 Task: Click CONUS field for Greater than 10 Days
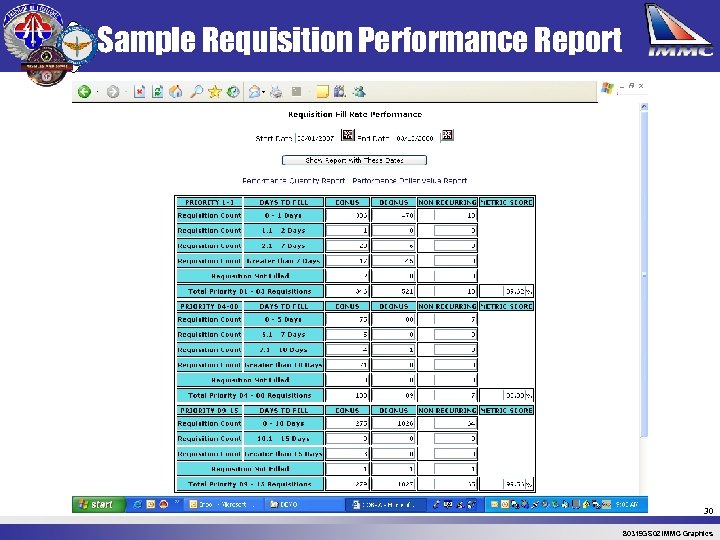click(347, 365)
